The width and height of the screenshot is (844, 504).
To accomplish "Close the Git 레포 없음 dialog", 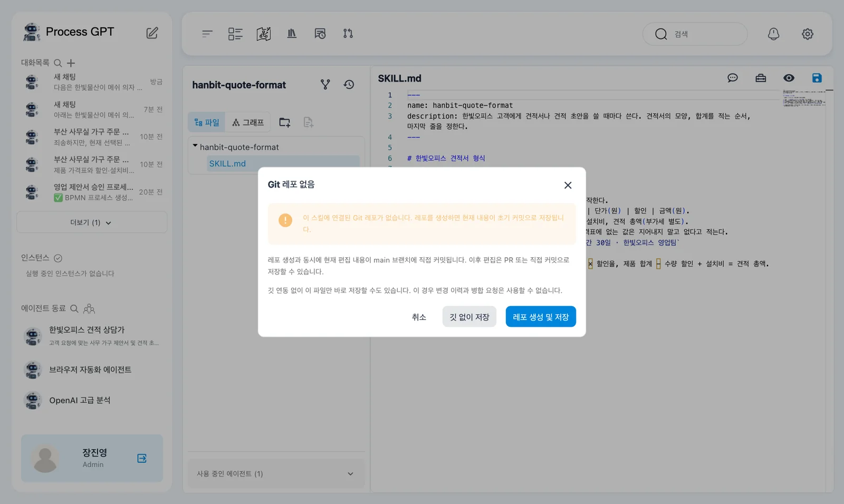I will point(568,185).
